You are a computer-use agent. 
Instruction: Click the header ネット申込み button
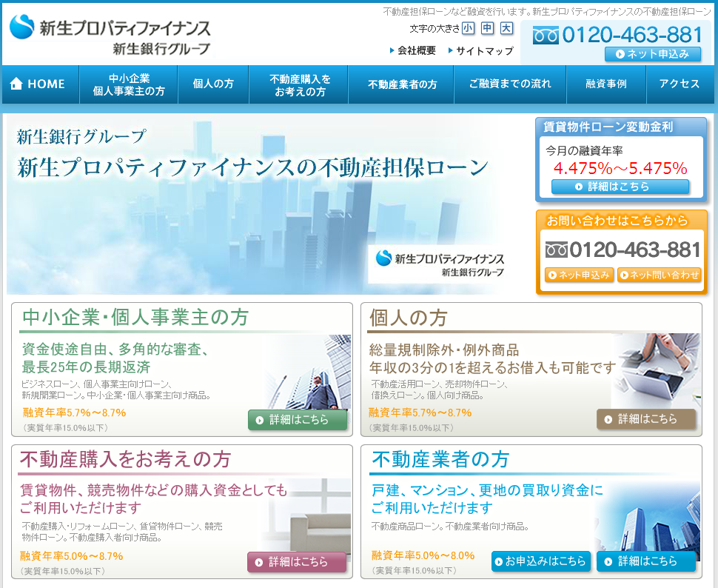tap(653, 54)
